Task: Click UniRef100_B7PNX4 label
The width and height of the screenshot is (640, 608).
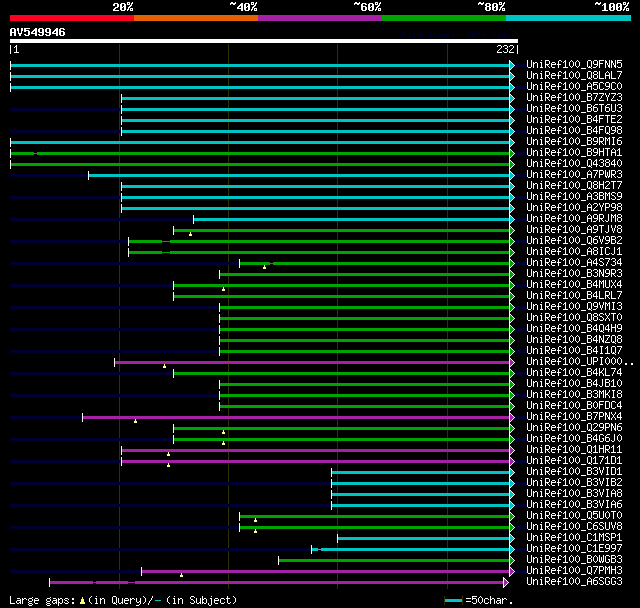Action: 574,417
